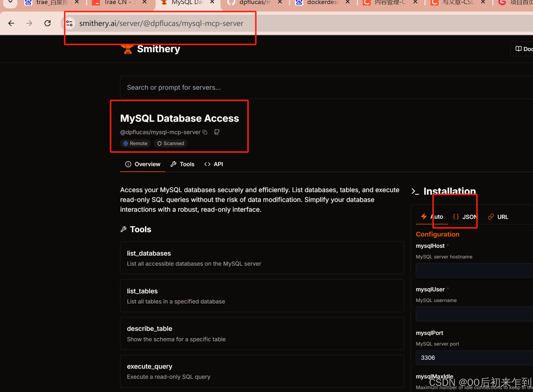
Task: Open the GitHub repository icon next to server name
Action: click(x=217, y=132)
